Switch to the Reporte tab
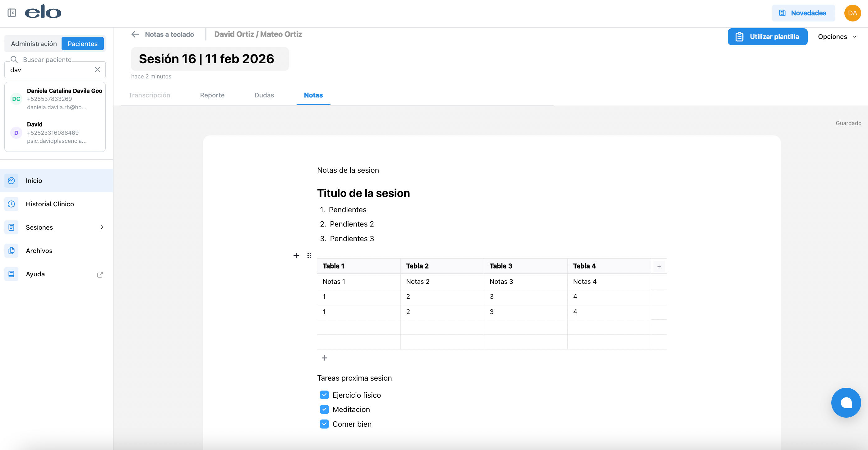The image size is (868, 450). (212, 95)
